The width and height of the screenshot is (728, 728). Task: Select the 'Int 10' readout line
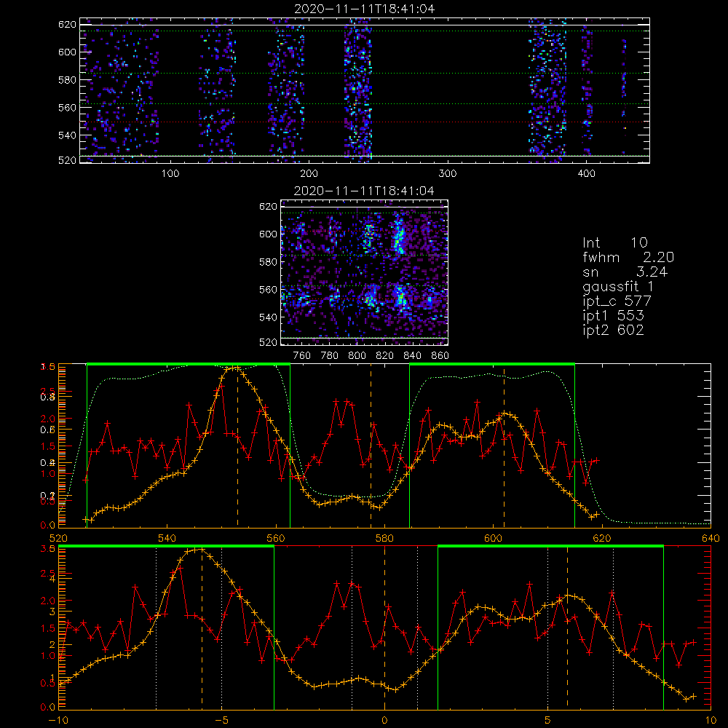point(614,242)
